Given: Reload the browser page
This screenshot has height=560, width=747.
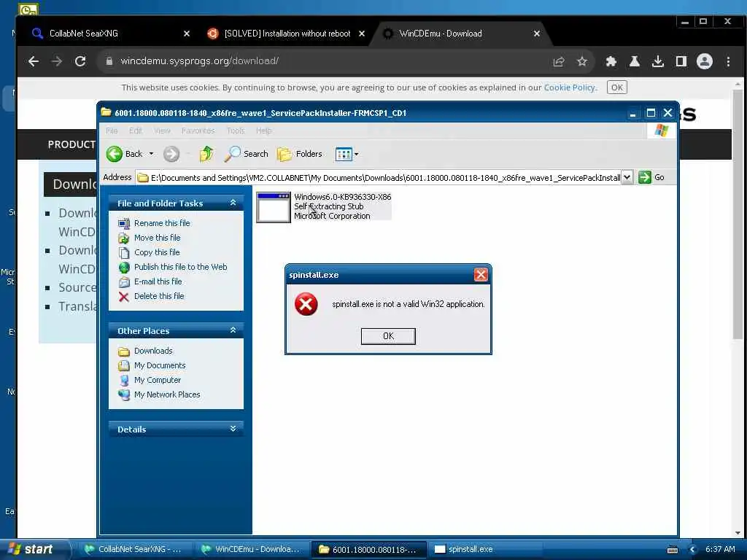Looking at the screenshot, I should [80, 61].
